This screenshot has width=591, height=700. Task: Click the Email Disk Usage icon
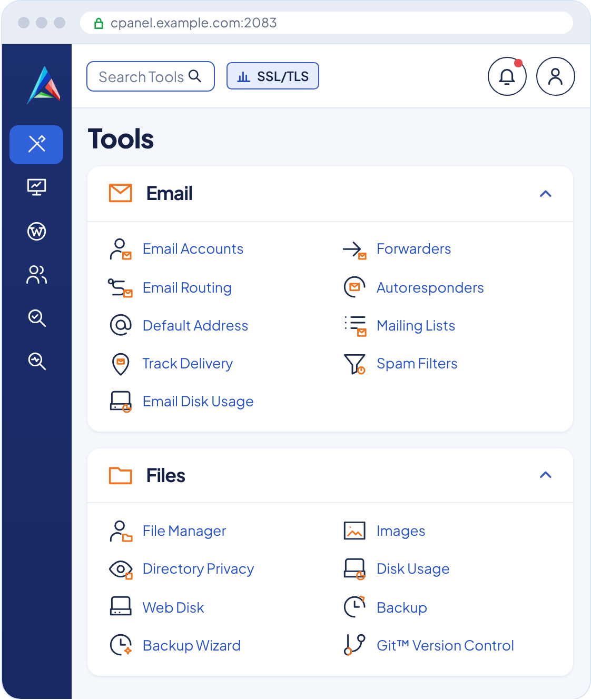121,402
